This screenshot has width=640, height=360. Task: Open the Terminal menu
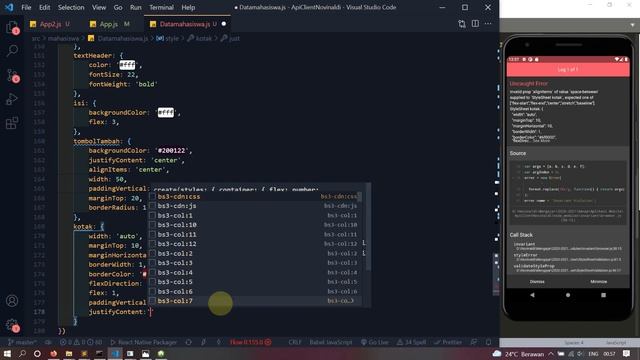tap(161, 7)
